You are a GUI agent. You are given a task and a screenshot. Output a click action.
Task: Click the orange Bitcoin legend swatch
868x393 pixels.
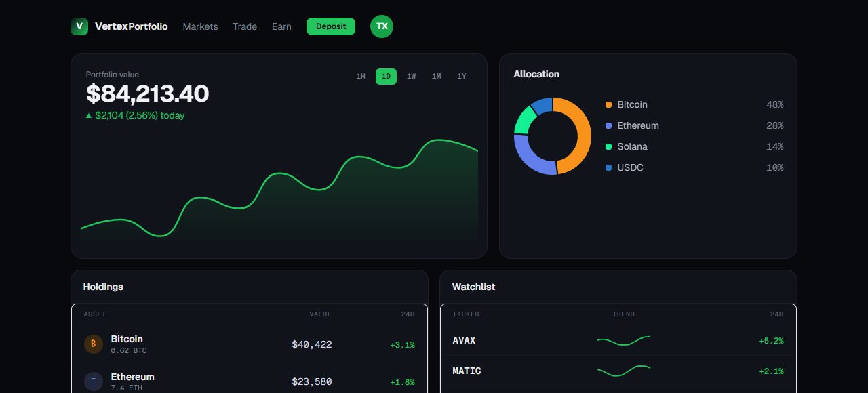(x=609, y=105)
